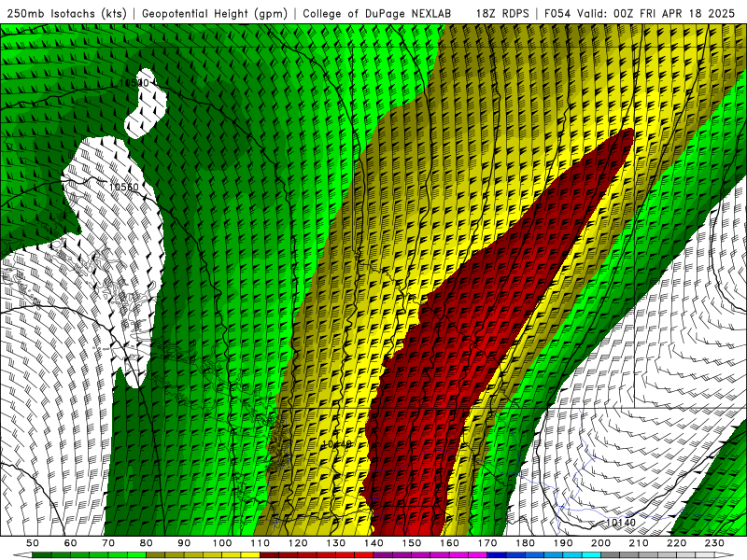This screenshot has width=747, height=560.
Task: Click the 230 value on the color scale
Action: [714, 543]
